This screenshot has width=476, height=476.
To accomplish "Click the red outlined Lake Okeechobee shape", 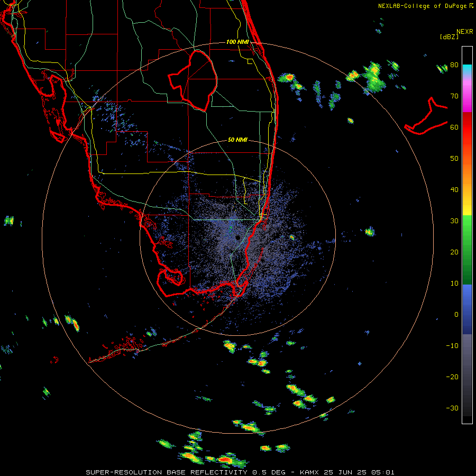I will pyautogui.click(x=193, y=80).
